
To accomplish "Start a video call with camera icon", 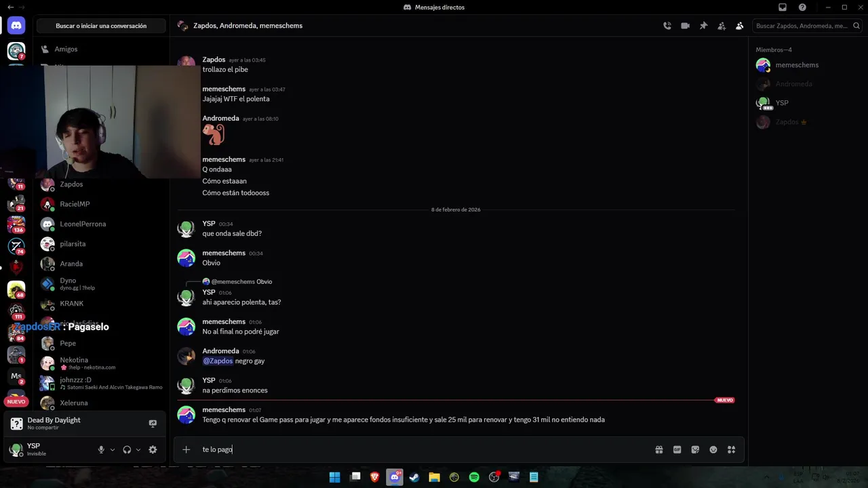I will click(x=685, y=26).
